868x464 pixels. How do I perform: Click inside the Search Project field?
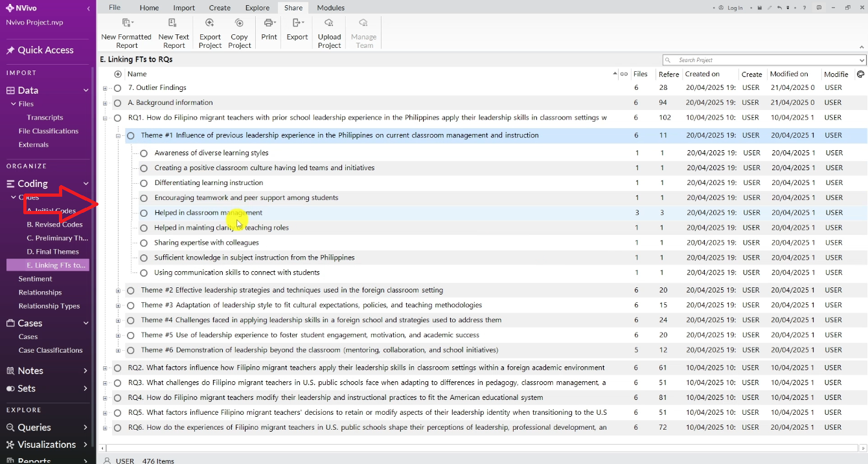pyautogui.click(x=764, y=60)
